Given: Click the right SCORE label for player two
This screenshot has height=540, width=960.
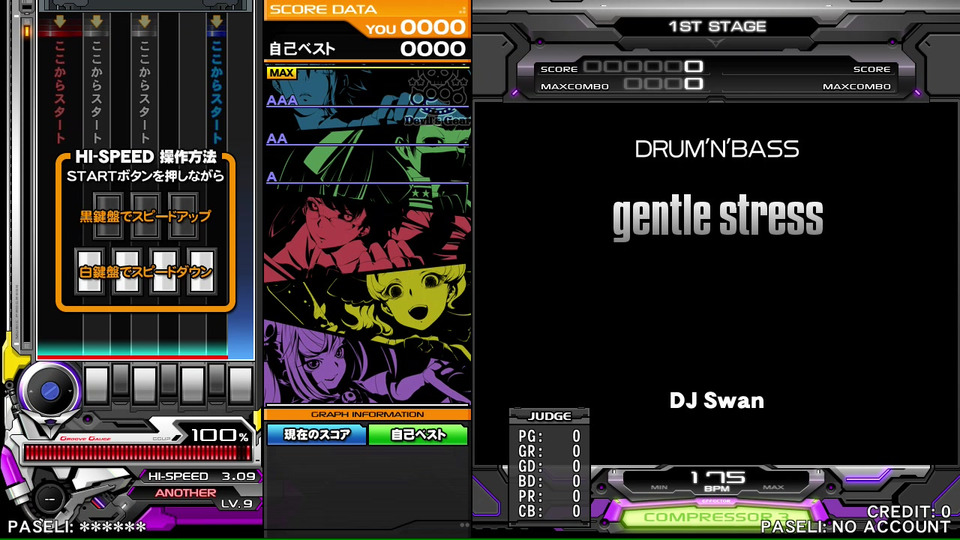Looking at the screenshot, I should (872, 69).
